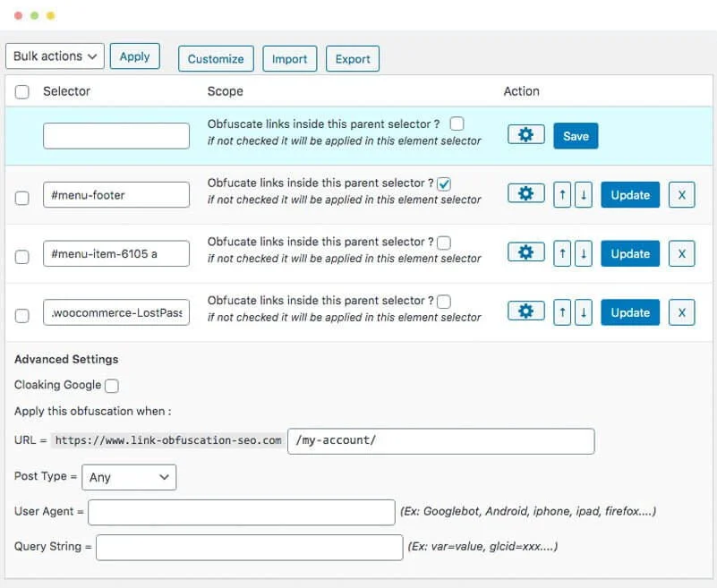Viewport: 717px width, 588px height.
Task: Delete the #menu-footer row with X
Action: (681, 195)
